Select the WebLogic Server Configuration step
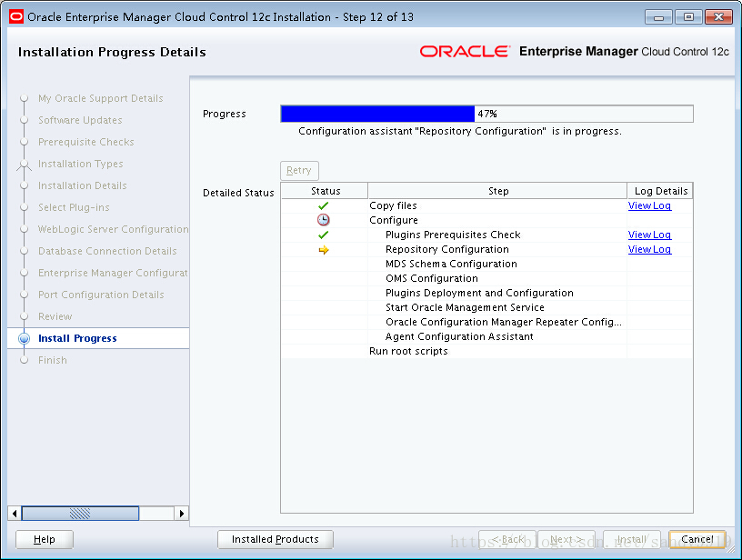 click(113, 229)
